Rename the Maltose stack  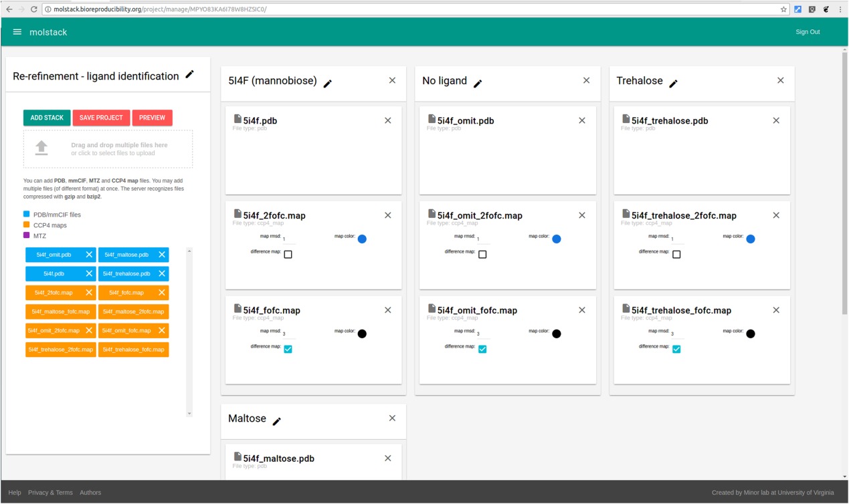[x=277, y=421]
